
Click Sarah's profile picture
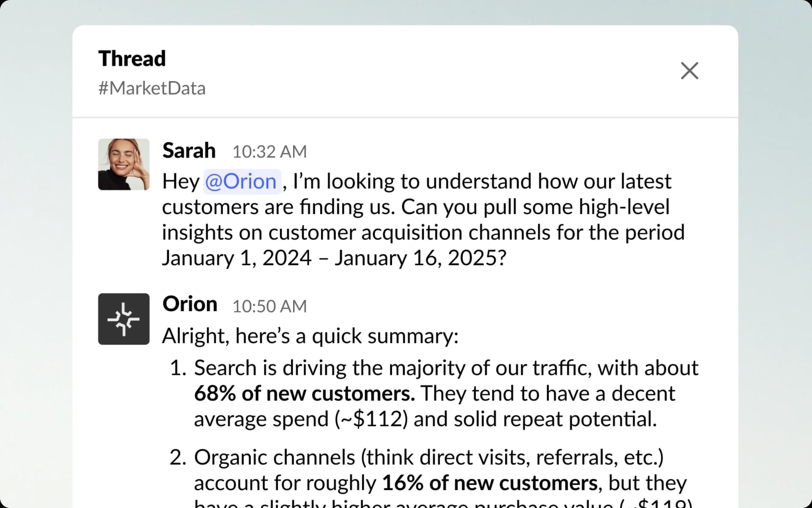pyautogui.click(x=123, y=164)
